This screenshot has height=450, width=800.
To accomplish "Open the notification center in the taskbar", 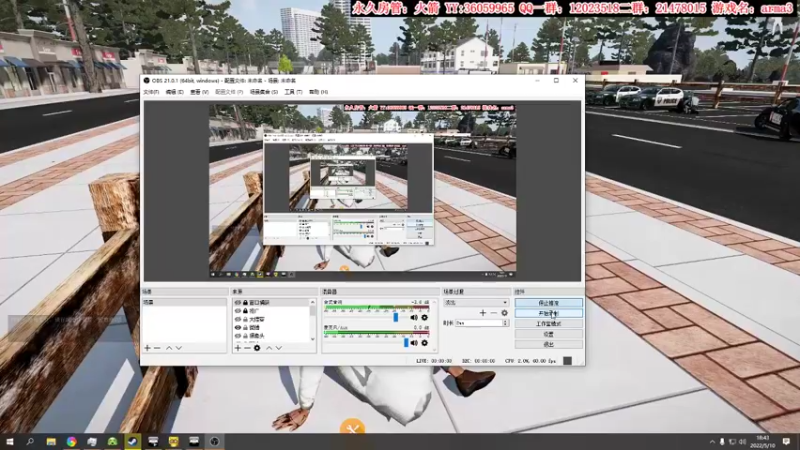I will [x=786, y=442].
